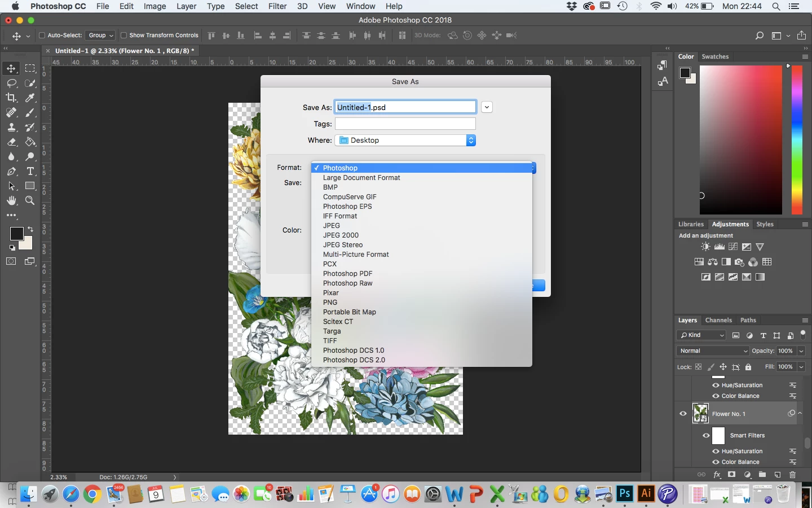Select the Hand tool
The width and height of the screenshot is (812, 508).
point(11,201)
